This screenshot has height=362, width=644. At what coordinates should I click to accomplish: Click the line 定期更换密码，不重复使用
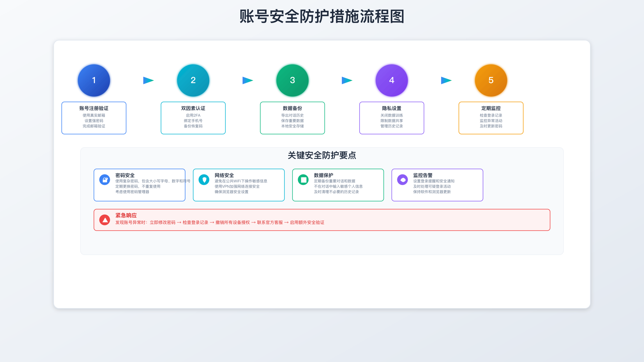(x=138, y=186)
